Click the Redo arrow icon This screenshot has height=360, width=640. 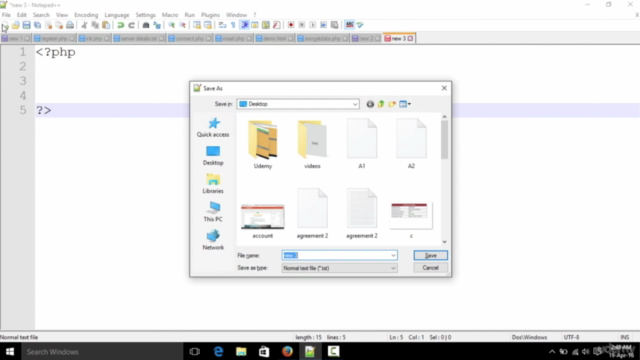pyautogui.click(x=131, y=25)
